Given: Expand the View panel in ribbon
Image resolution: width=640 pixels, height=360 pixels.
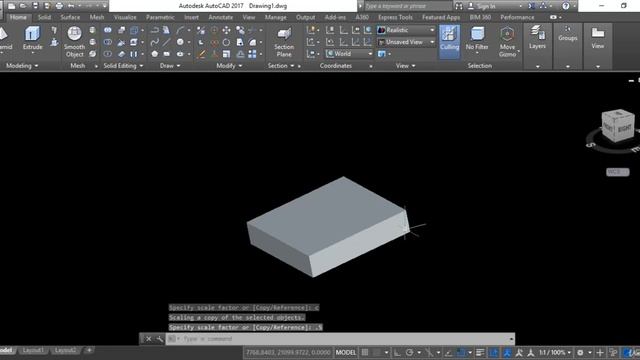Looking at the screenshot, I should 405,66.
